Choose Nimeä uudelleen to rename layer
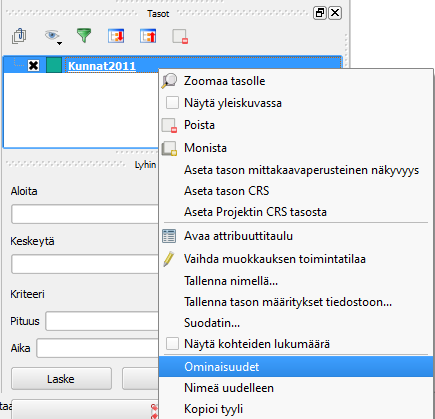 point(296,388)
